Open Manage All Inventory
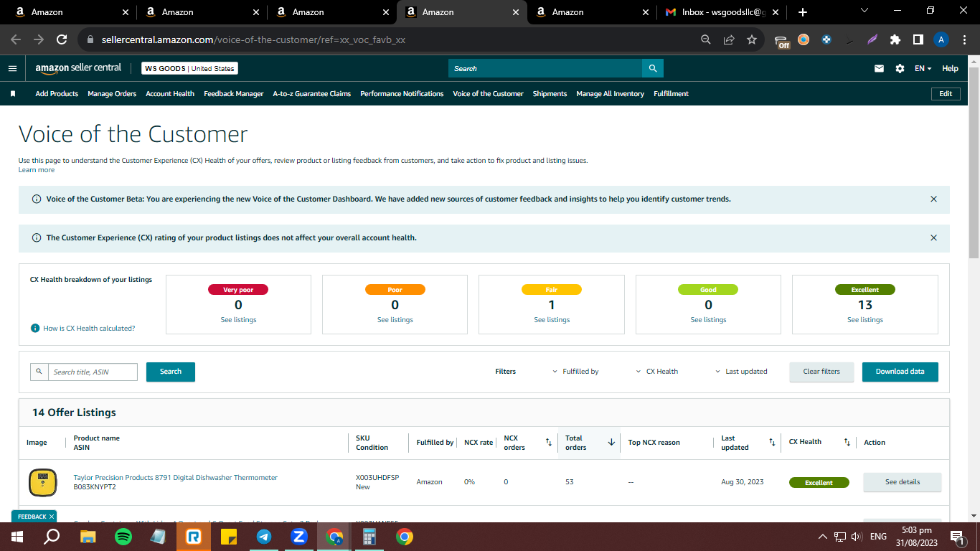This screenshot has width=980, height=551. pyautogui.click(x=611, y=94)
